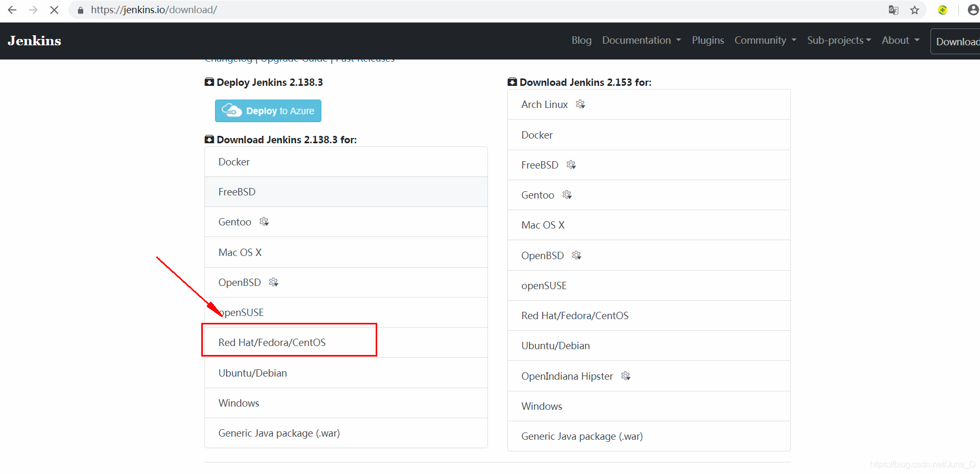Click the gear icon beside Arch Linux

(x=581, y=104)
